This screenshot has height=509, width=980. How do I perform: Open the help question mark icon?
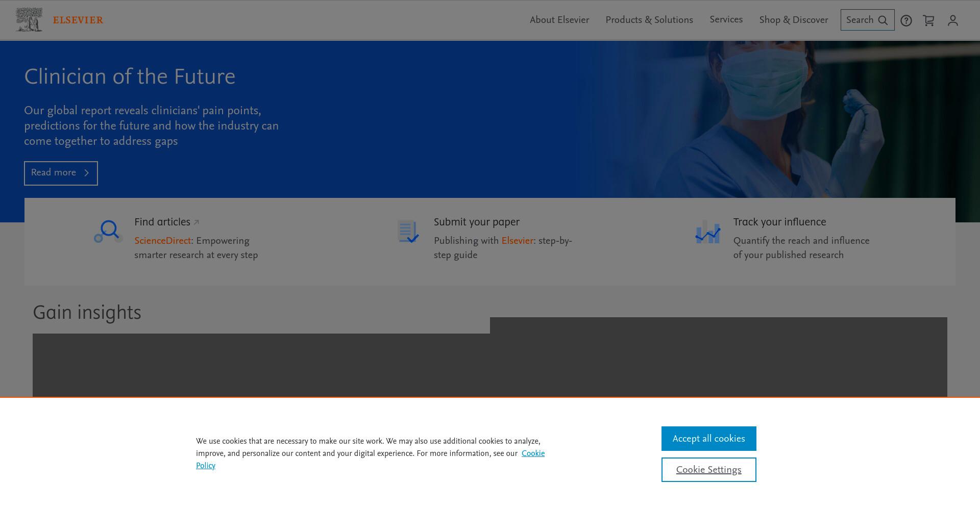click(906, 20)
